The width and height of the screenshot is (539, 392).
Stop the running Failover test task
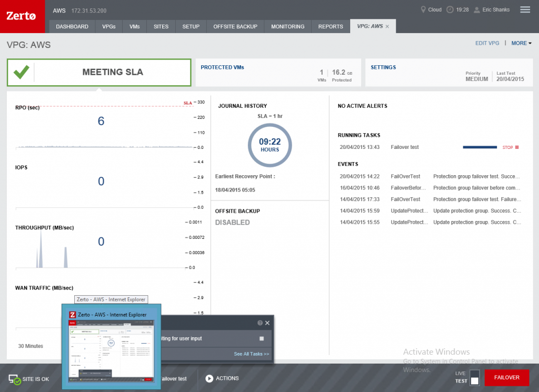click(511, 147)
